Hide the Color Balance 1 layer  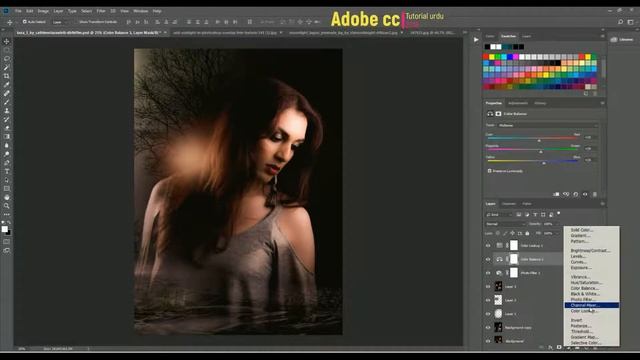coord(488,259)
